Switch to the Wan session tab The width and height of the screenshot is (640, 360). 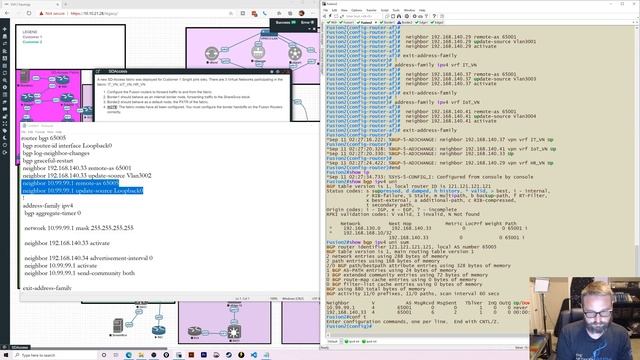coord(332,22)
